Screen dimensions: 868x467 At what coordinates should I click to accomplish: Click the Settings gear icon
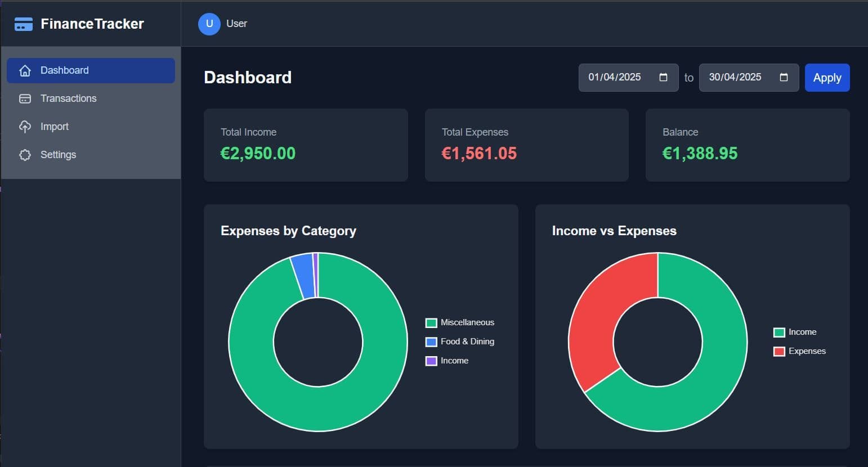coord(25,155)
